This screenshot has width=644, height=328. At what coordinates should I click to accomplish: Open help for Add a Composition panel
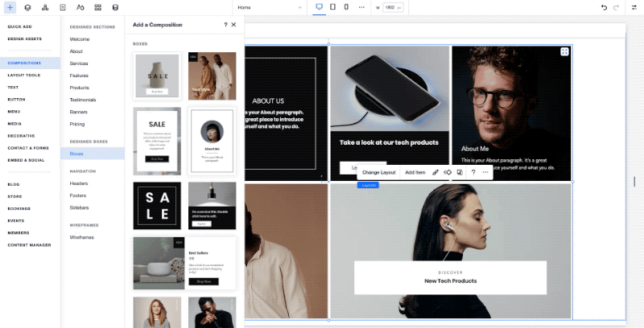coord(225,25)
